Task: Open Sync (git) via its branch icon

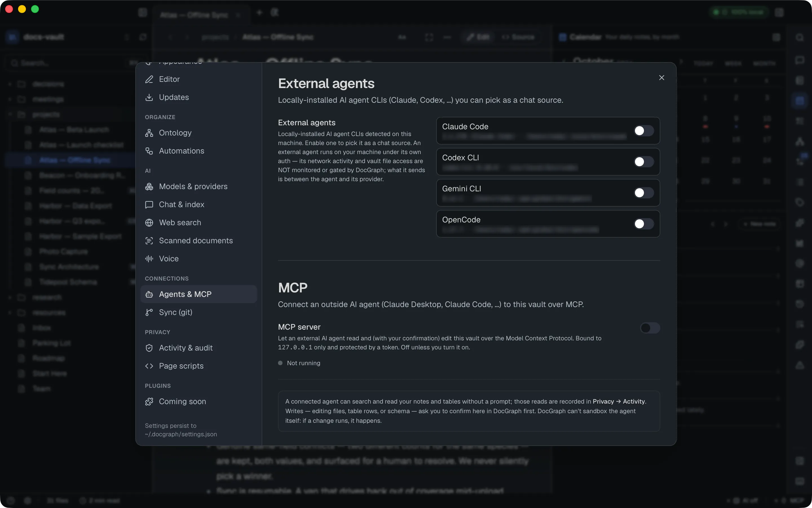Action: tap(149, 312)
